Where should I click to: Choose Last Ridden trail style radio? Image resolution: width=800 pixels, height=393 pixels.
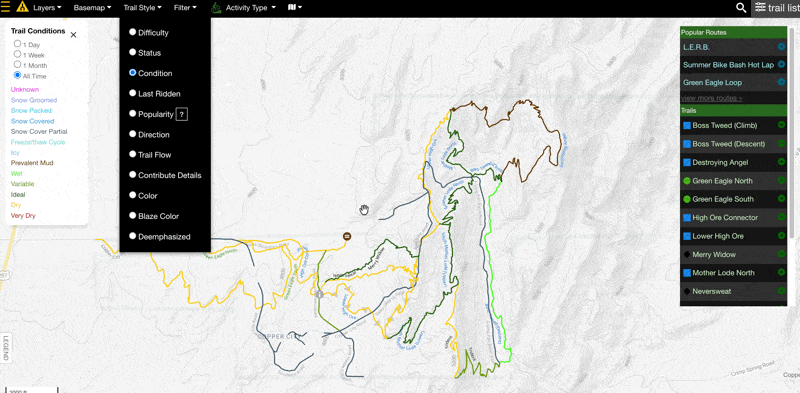point(133,93)
